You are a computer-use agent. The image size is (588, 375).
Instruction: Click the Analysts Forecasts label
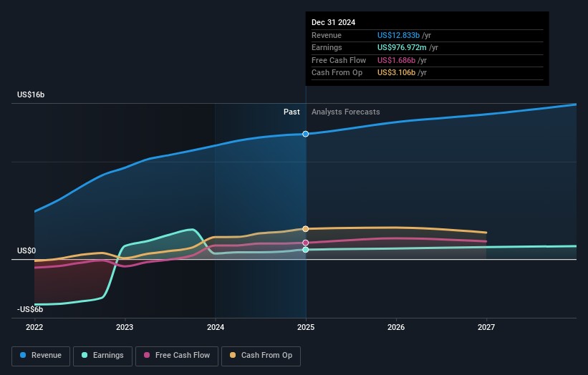(345, 112)
